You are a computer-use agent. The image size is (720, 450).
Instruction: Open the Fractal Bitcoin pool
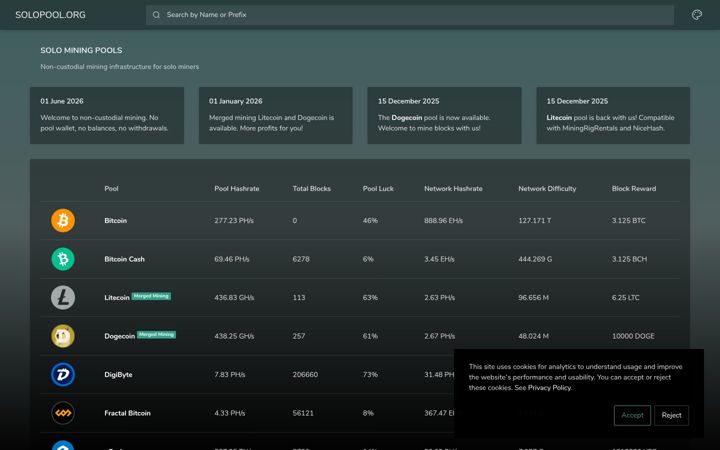pos(127,413)
